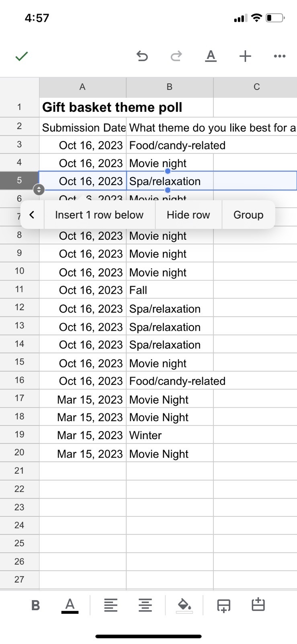The height and width of the screenshot is (644, 297).
Task: Open the three-dot more options menu
Action: (x=279, y=56)
